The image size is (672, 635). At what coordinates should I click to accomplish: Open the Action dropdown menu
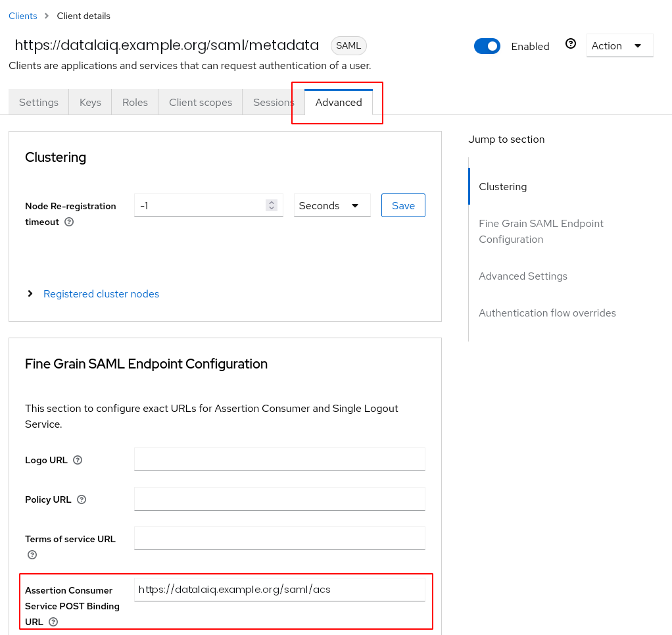[x=619, y=45]
